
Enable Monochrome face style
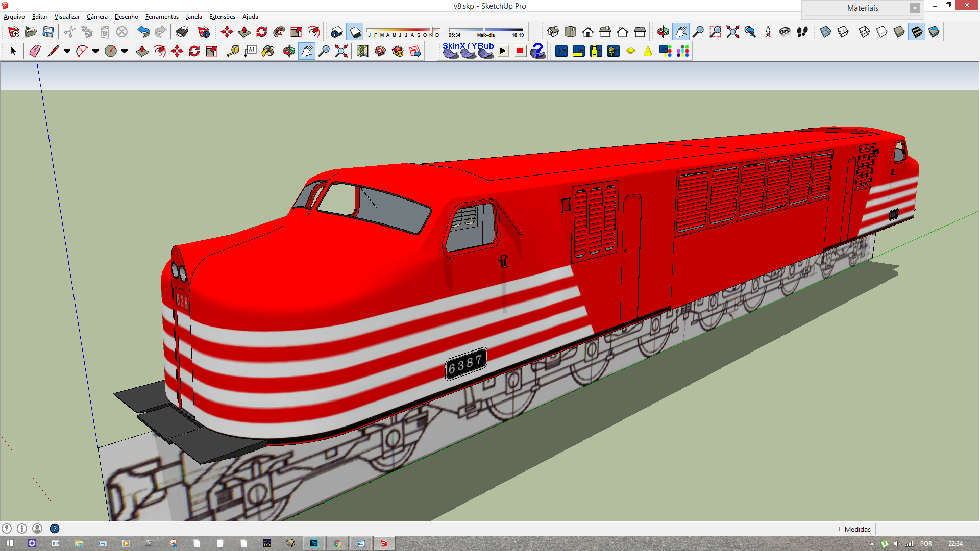[934, 32]
